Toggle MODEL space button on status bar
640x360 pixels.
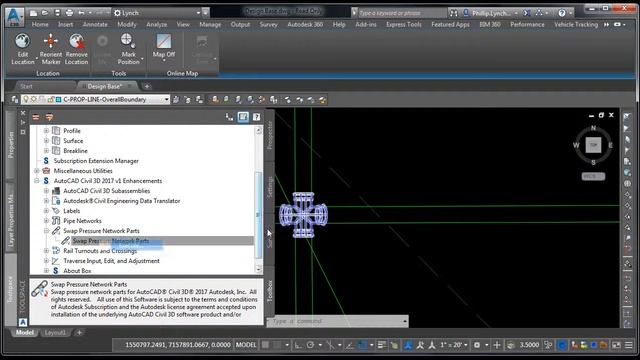coord(246,345)
